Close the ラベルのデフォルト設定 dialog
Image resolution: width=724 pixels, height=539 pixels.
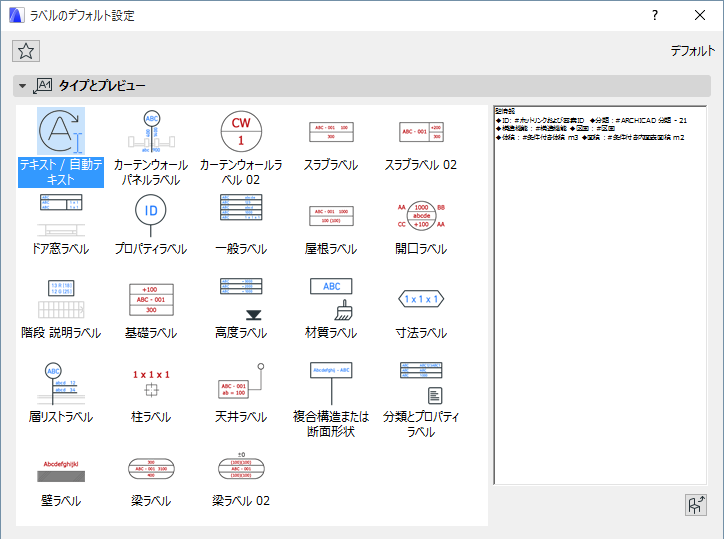coord(700,15)
